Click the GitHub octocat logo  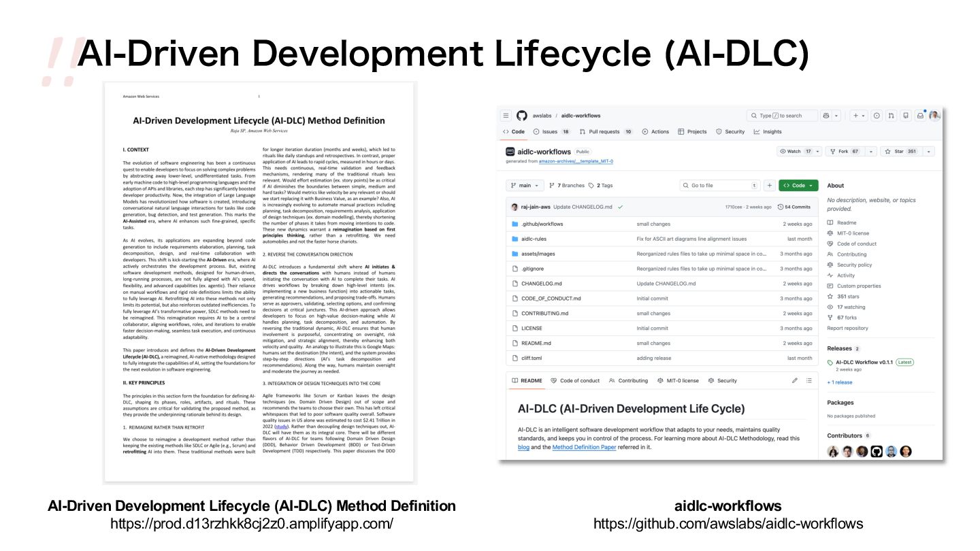[522, 116]
